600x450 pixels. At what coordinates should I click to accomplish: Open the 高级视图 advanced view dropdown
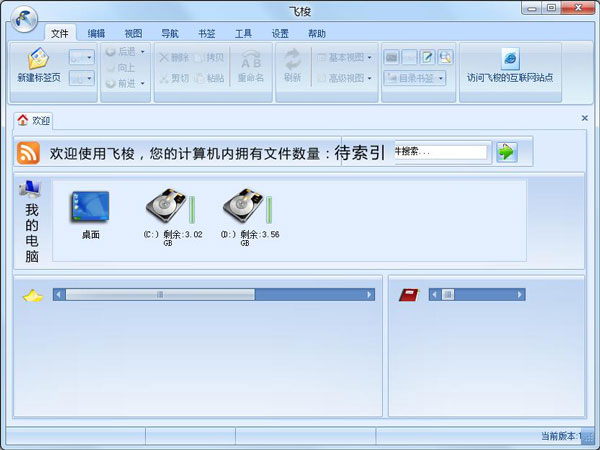coord(345,78)
